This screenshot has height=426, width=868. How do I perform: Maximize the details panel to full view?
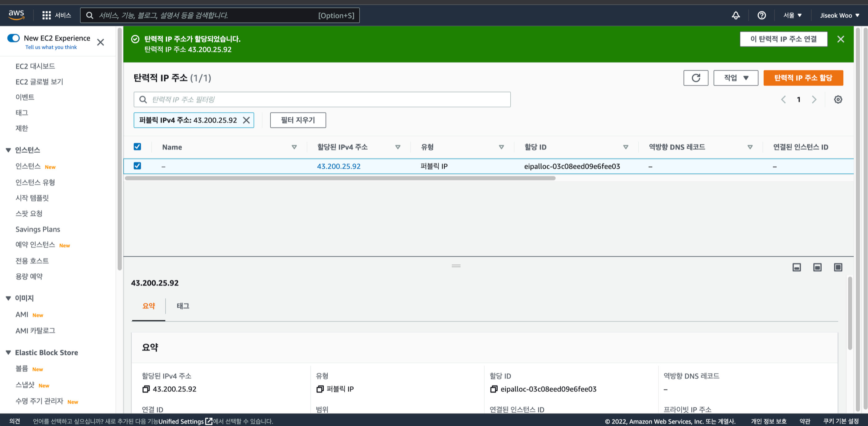(x=838, y=267)
